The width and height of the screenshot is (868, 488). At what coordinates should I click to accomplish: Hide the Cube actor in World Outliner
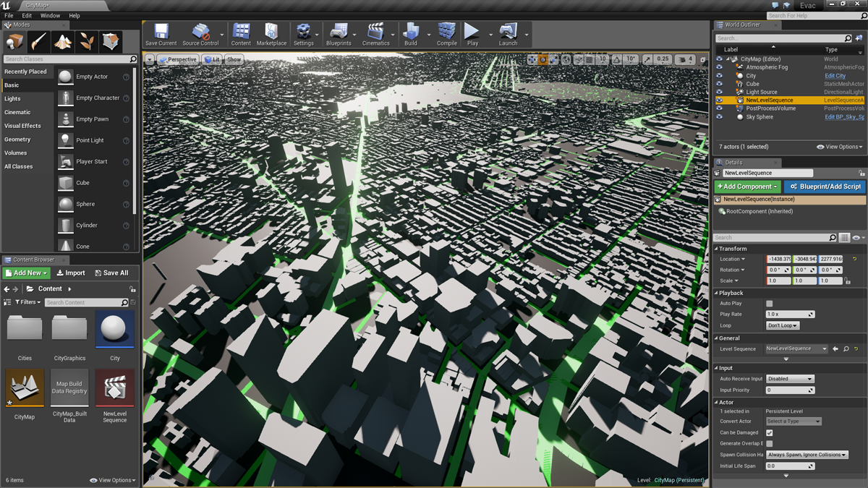click(718, 83)
